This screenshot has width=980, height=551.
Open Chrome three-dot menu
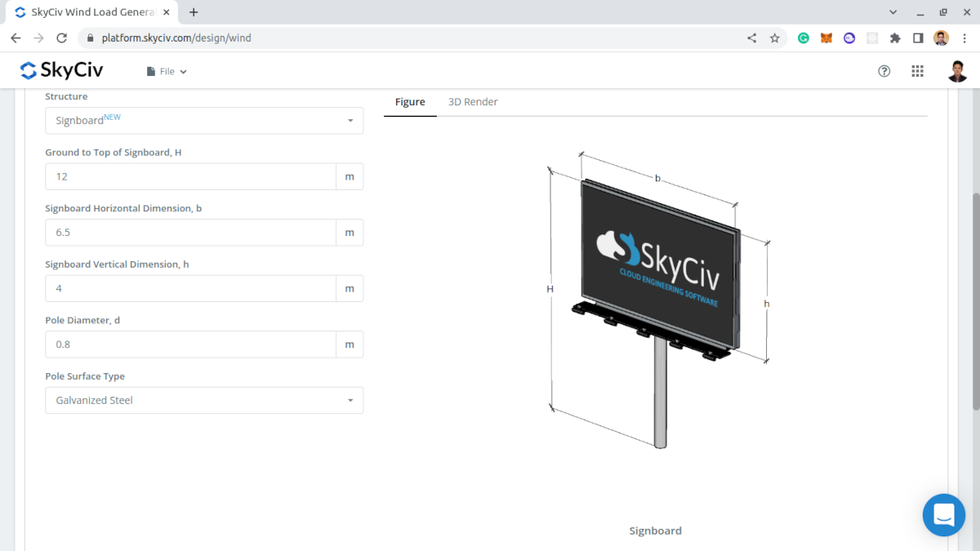tap(965, 38)
